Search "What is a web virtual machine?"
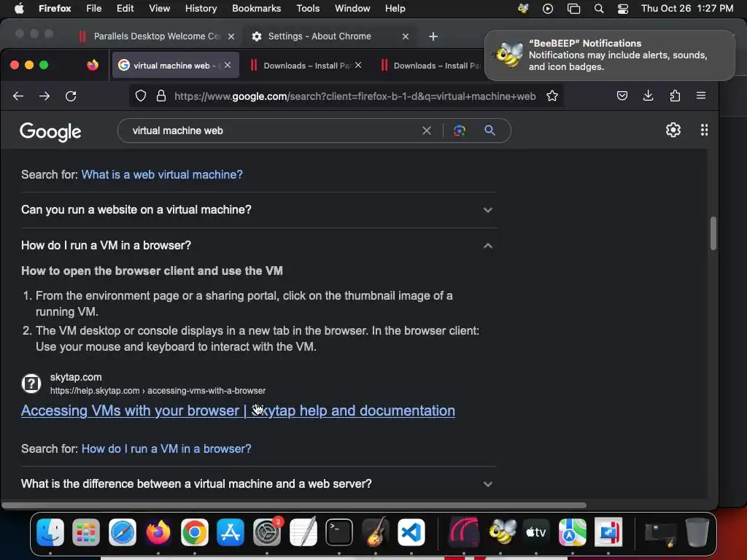This screenshot has height=560, width=747. click(x=162, y=175)
